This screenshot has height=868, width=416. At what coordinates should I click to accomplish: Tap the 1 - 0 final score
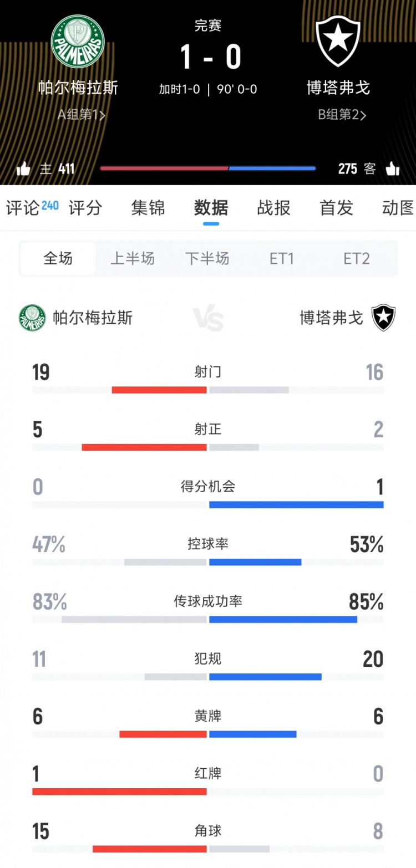coord(210,57)
